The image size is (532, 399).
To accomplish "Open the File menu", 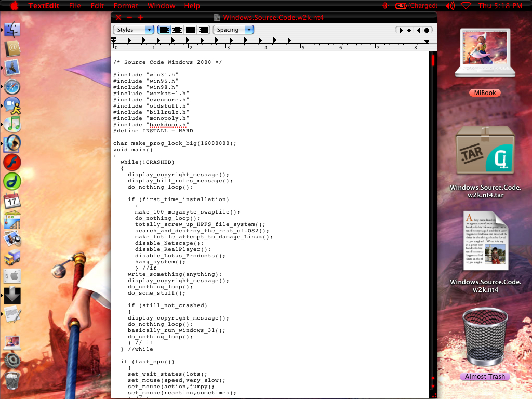I will (75, 6).
